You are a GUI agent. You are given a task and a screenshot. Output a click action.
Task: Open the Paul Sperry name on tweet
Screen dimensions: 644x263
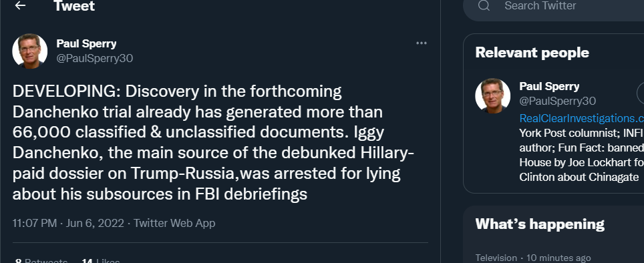click(x=86, y=43)
